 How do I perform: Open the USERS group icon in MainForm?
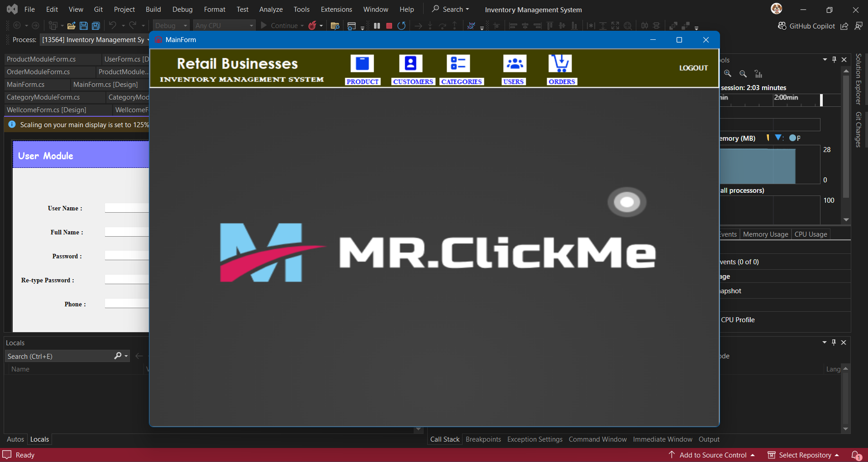tap(515, 64)
